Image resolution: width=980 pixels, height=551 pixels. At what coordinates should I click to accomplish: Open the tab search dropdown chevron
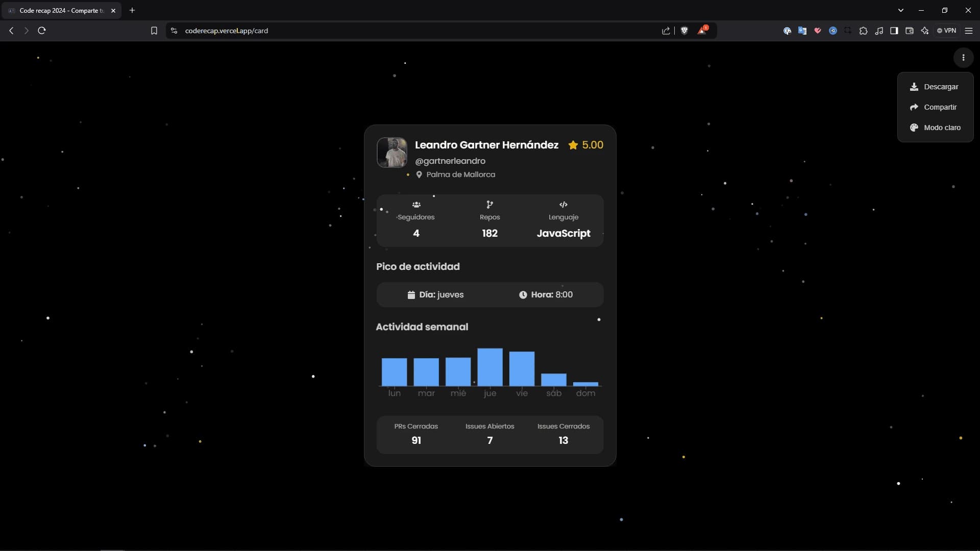coord(900,10)
